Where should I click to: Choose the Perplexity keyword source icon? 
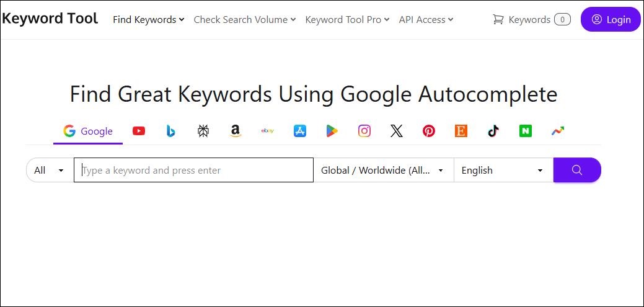[203, 131]
